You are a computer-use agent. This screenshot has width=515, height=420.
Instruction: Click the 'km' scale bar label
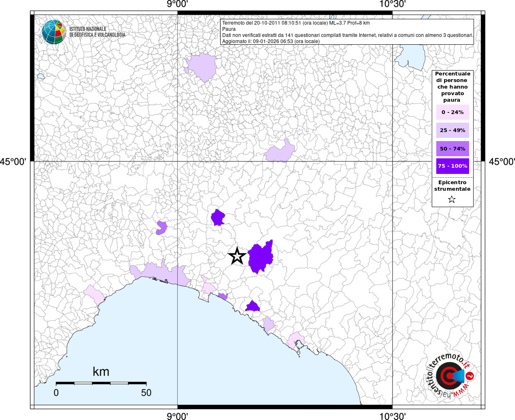pyautogui.click(x=101, y=372)
